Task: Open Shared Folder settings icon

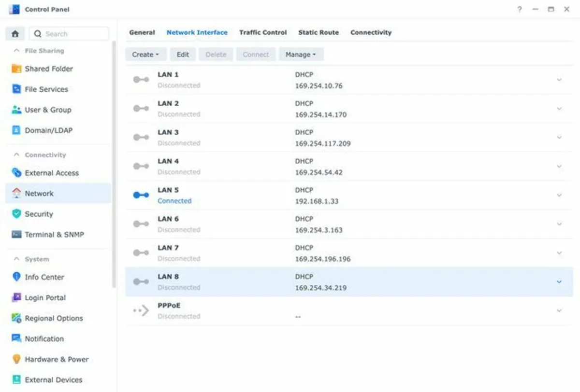Action: pyautogui.click(x=16, y=69)
